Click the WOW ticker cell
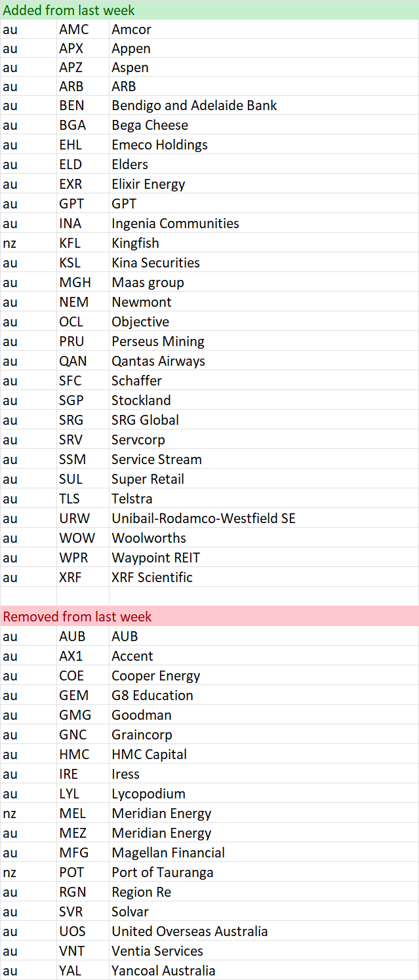This screenshot has height=980, width=419. pyautogui.click(x=83, y=538)
